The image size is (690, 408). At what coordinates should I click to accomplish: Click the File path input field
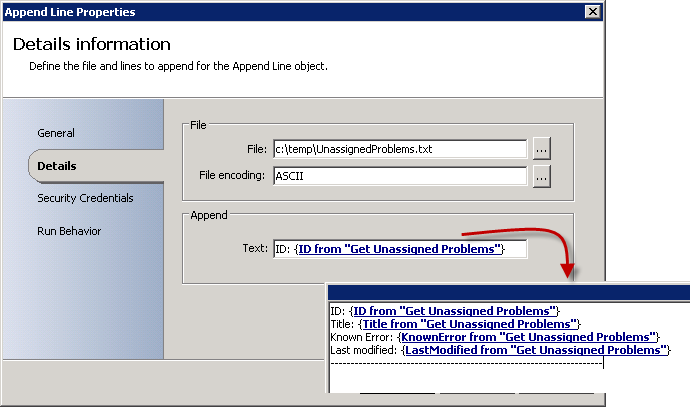point(399,149)
